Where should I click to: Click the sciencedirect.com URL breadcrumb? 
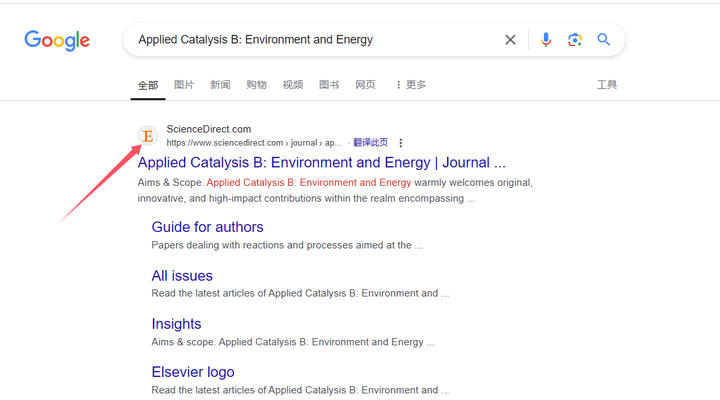(254, 143)
